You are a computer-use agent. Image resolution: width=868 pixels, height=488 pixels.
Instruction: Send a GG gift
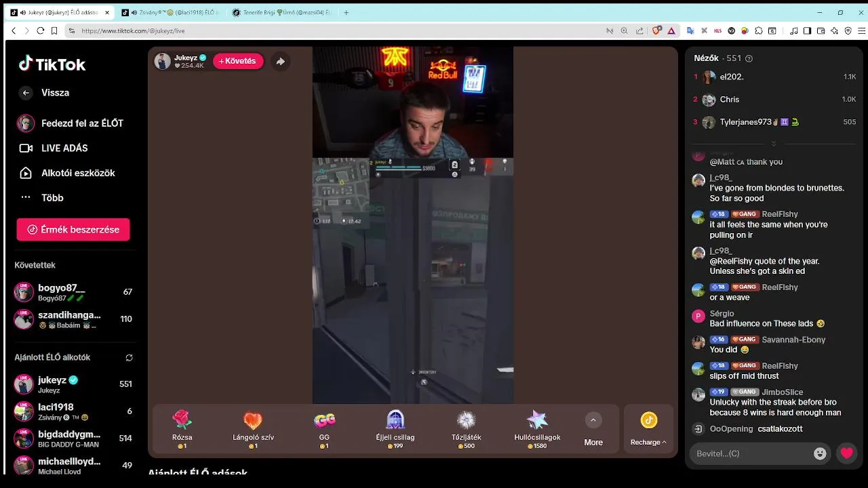point(324,429)
